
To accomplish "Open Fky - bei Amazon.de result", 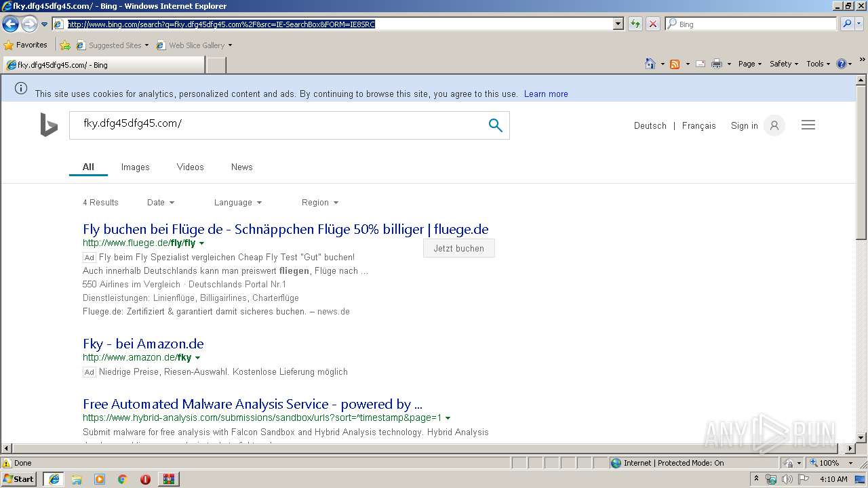I will coord(143,344).
